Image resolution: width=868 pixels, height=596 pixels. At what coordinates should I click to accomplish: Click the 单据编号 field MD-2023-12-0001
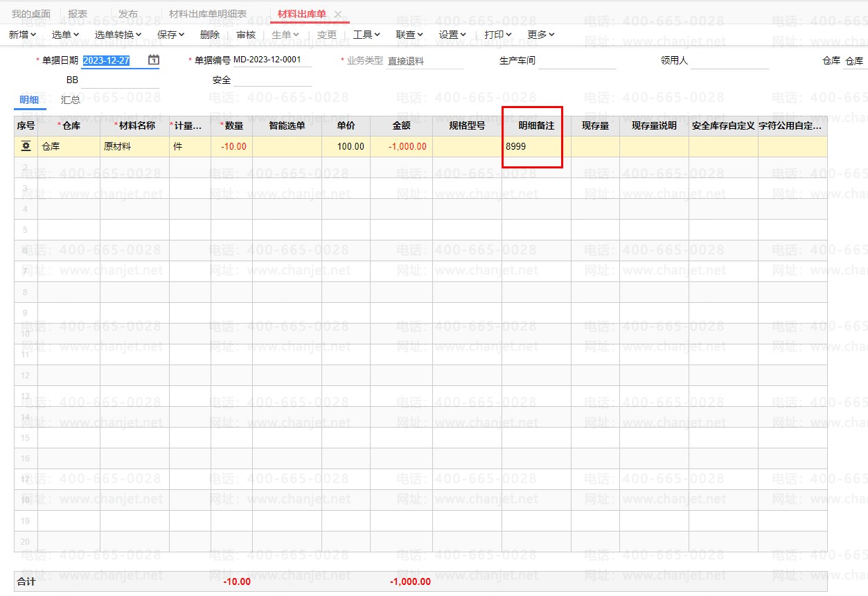(x=272, y=60)
